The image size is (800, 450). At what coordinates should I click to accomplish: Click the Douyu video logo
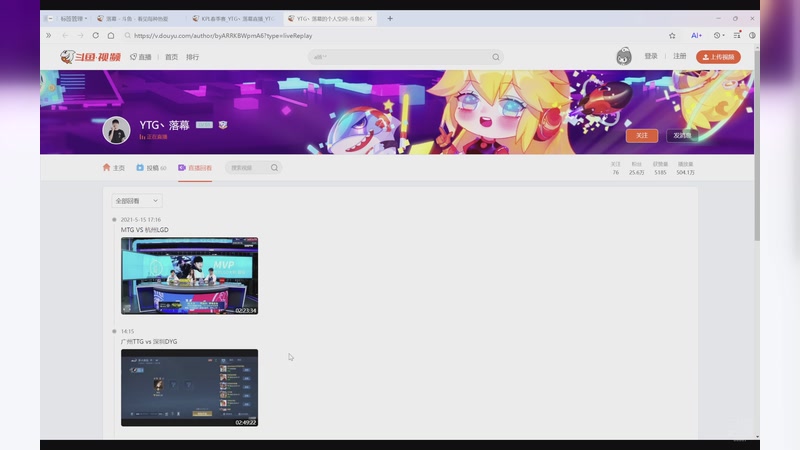[90, 57]
